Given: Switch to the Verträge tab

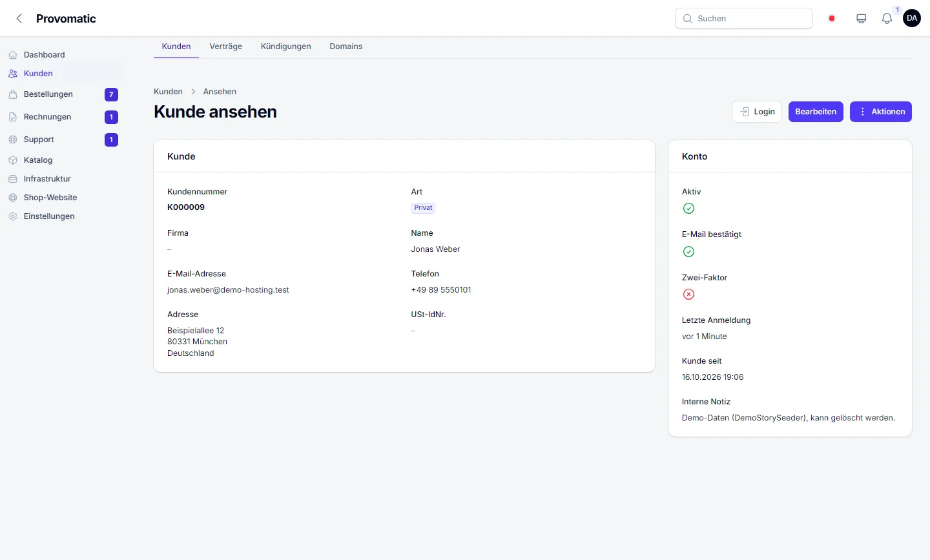Looking at the screenshot, I should pos(226,47).
